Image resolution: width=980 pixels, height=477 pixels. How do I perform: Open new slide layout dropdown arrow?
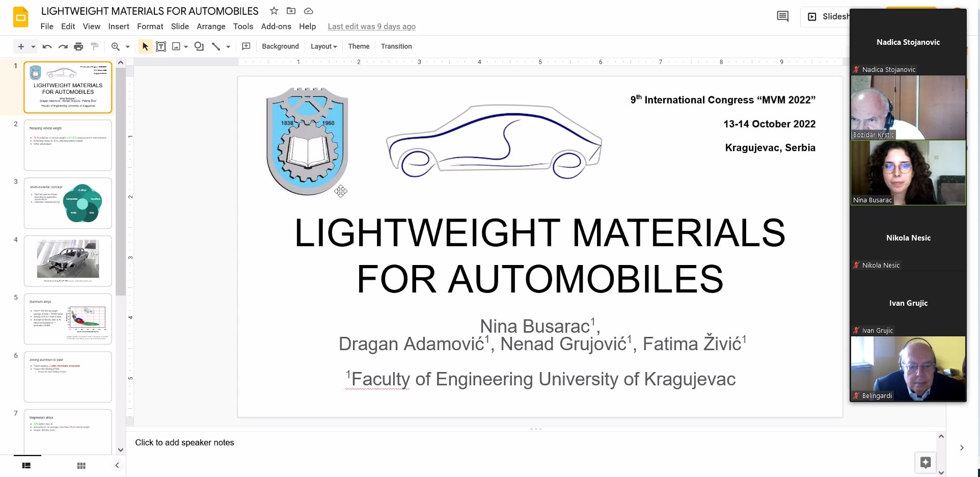coord(33,46)
